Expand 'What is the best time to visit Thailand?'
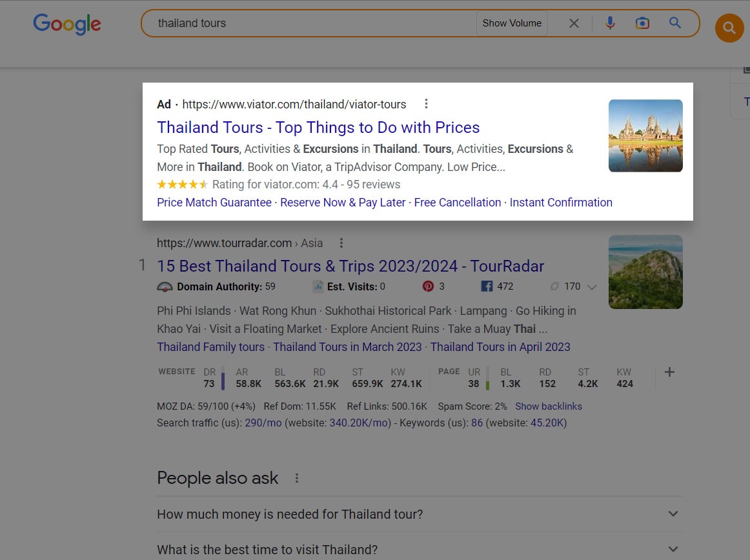The width and height of the screenshot is (750, 560). point(673,549)
